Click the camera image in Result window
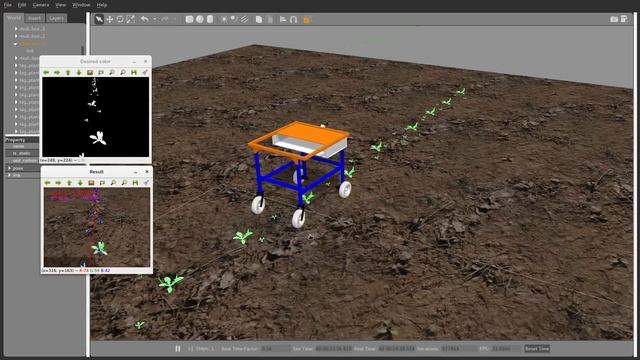The image size is (640, 360). [x=97, y=227]
